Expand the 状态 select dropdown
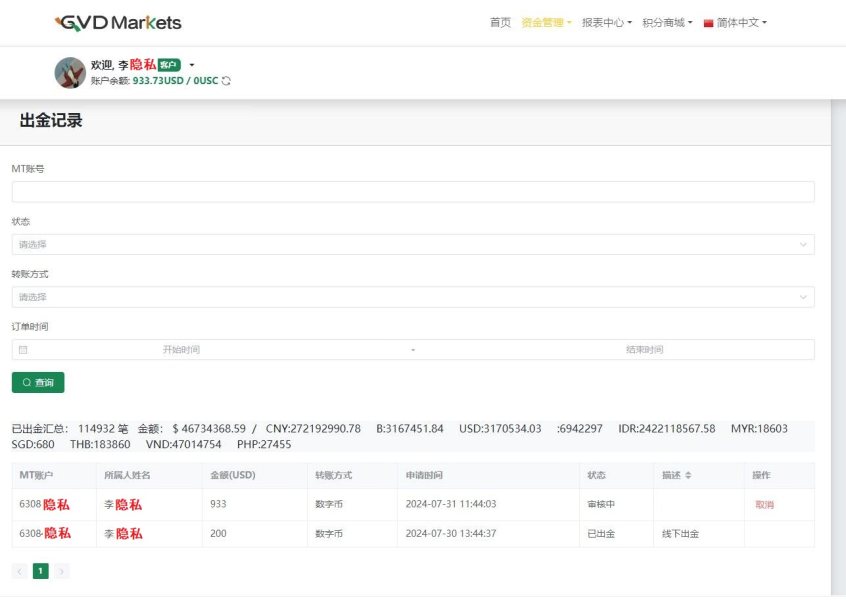 (x=412, y=244)
